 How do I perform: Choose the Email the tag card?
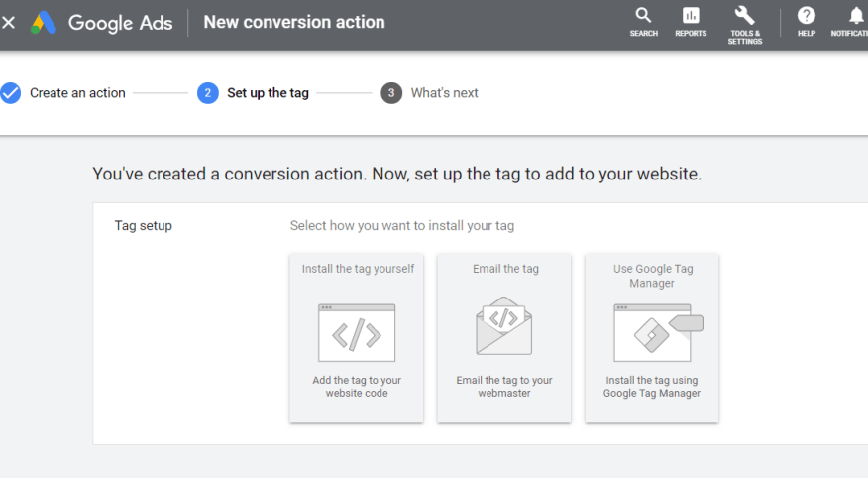coord(504,338)
